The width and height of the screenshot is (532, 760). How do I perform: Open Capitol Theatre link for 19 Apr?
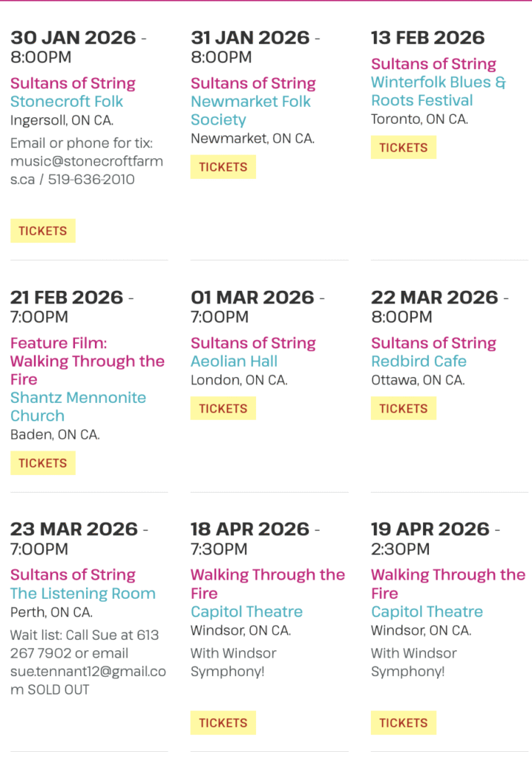[x=427, y=612]
